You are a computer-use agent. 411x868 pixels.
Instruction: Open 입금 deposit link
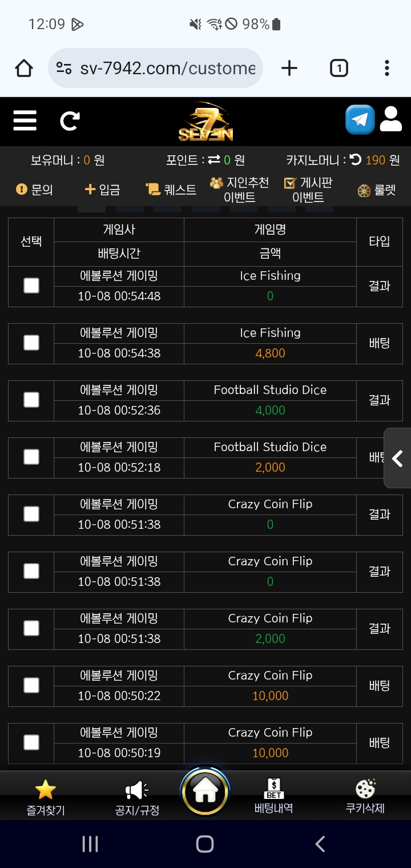point(102,190)
